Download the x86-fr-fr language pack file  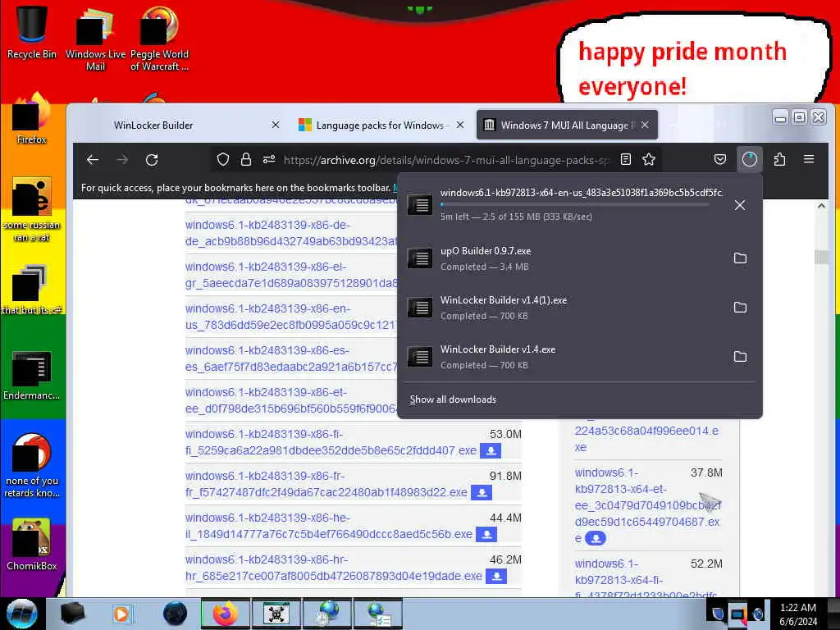click(x=482, y=492)
